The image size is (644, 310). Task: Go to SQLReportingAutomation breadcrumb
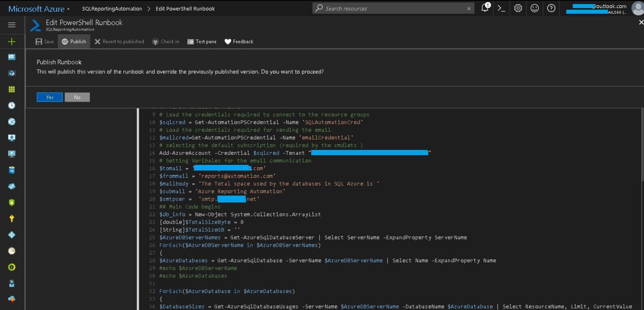click(112, 8)
